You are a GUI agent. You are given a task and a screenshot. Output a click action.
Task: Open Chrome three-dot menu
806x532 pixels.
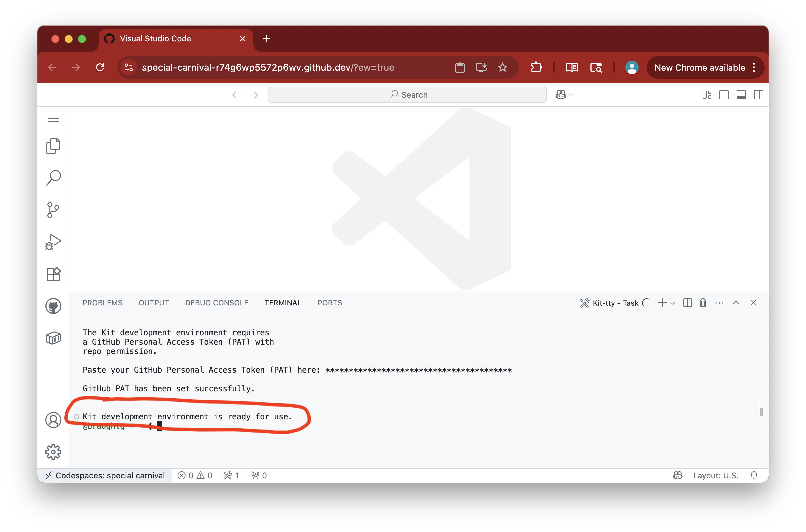(754, 68)
